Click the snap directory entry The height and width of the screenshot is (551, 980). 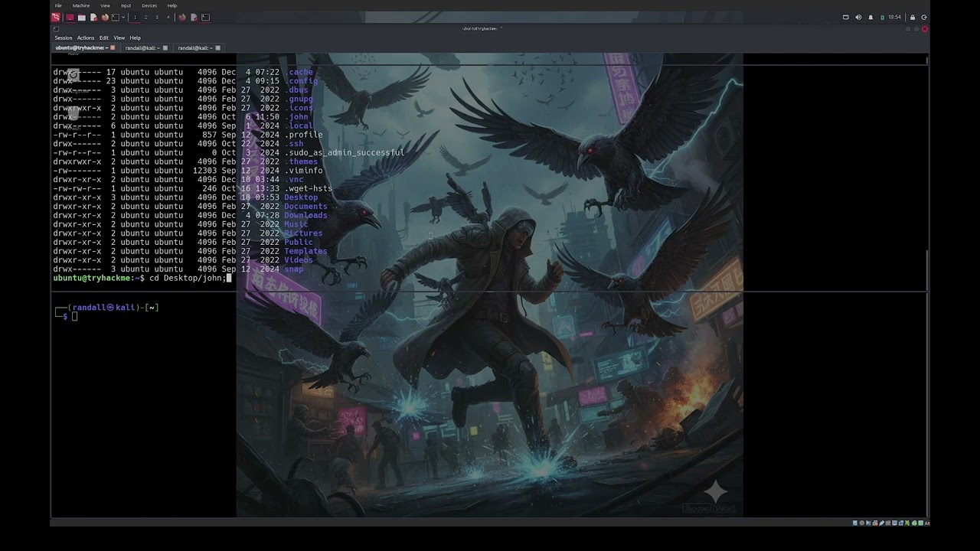(294, 269)
